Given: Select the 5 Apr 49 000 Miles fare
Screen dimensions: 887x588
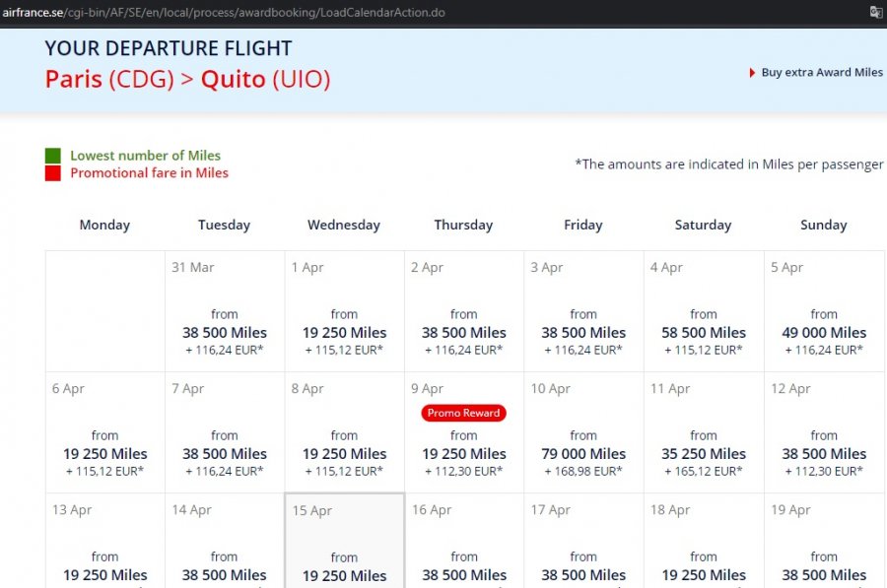Looking at the screenshot, I should point(824,332).
